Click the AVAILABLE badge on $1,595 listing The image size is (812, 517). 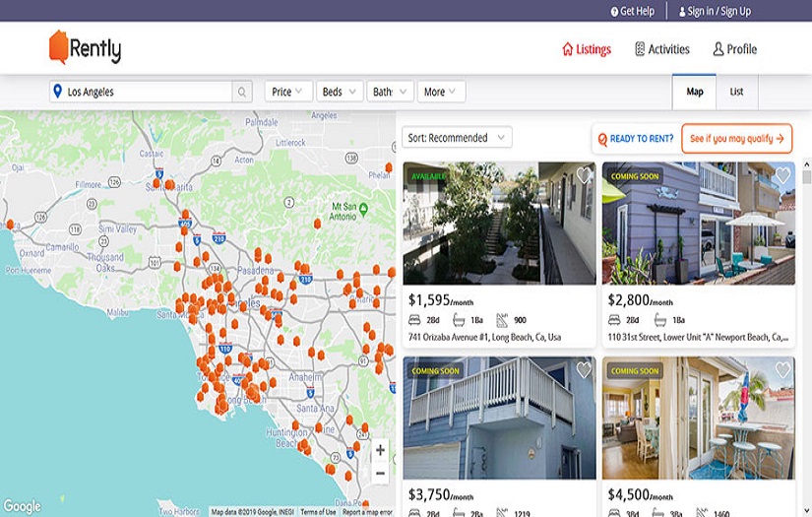click(x=428, y=176)
